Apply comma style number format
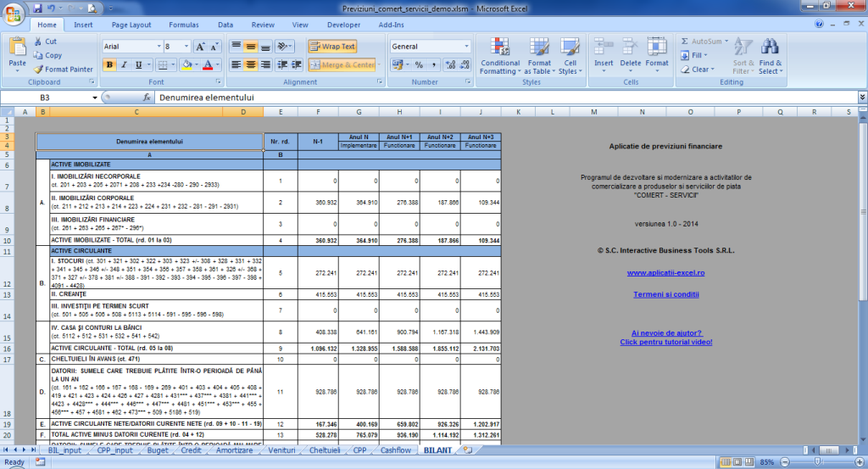The width and height of the screenshot is (868, 469). tap(433, 64)
